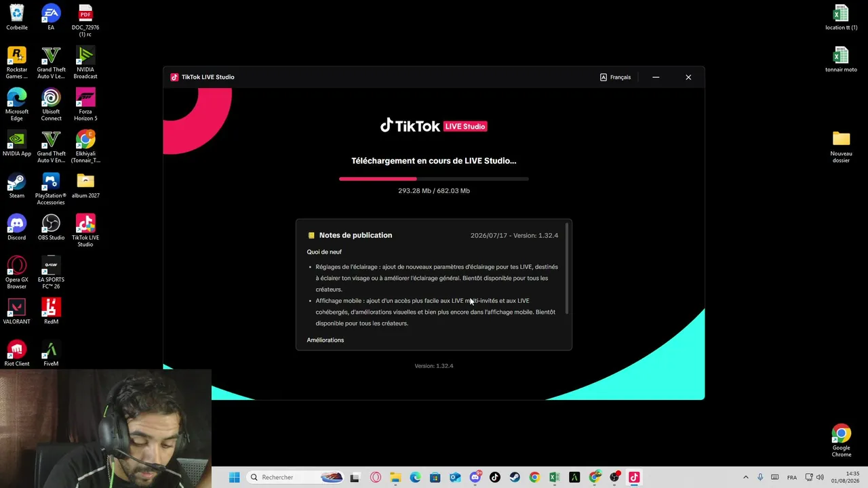This screenshot has height=488, width=868.
Task: Select the Ubisoft Connect desktop icon
Action: pos(51,105)
